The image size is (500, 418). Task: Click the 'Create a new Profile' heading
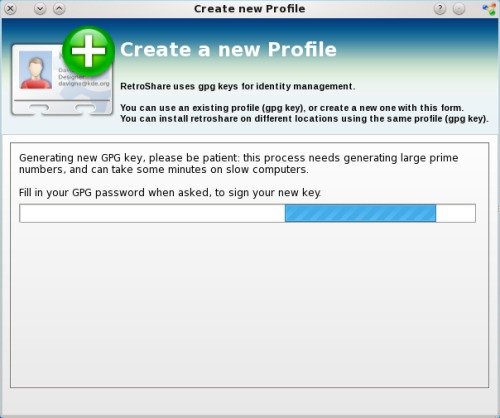click(x=228, y=50)
